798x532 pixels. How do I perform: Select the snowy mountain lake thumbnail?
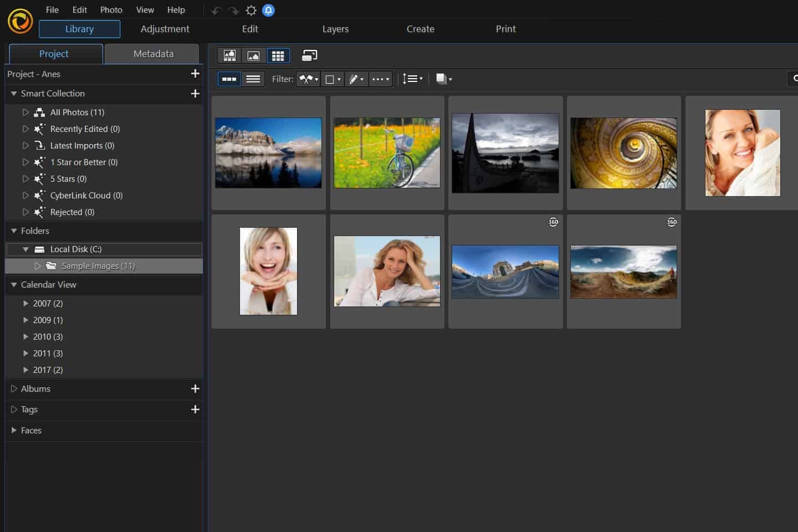[268, 153]
